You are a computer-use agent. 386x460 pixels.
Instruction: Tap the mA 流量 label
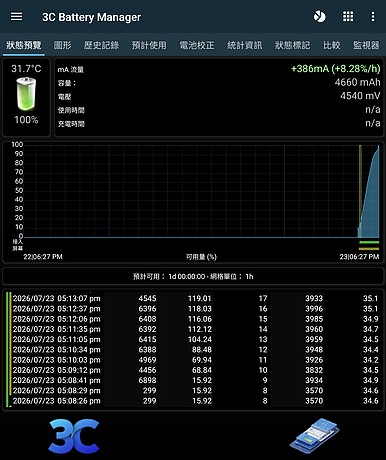pos(71,70)
